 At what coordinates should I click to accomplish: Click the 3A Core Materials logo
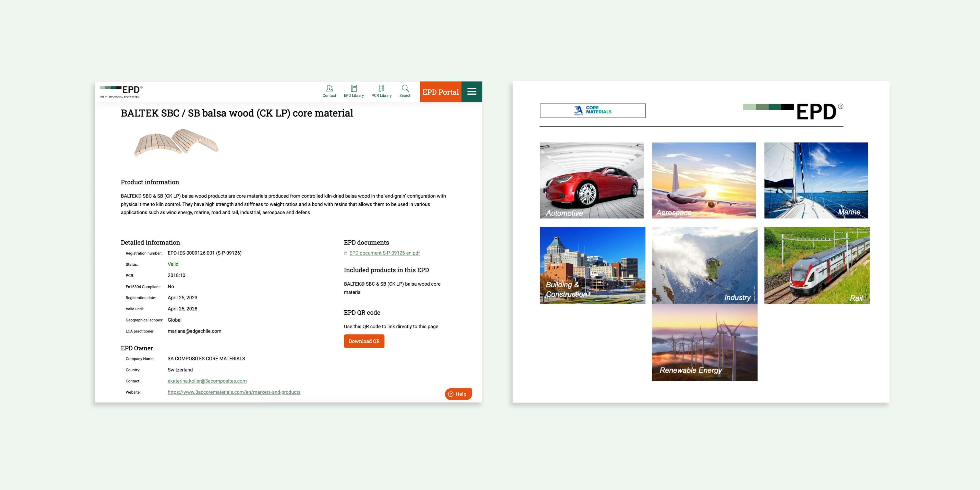[592, 111]
